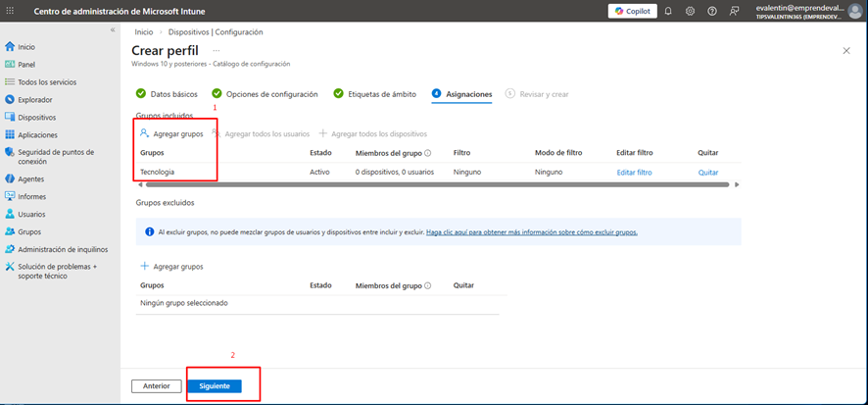Screen dimensions: 868x405
Task: Collapse the left navigation pane
Action: [112, 31]
